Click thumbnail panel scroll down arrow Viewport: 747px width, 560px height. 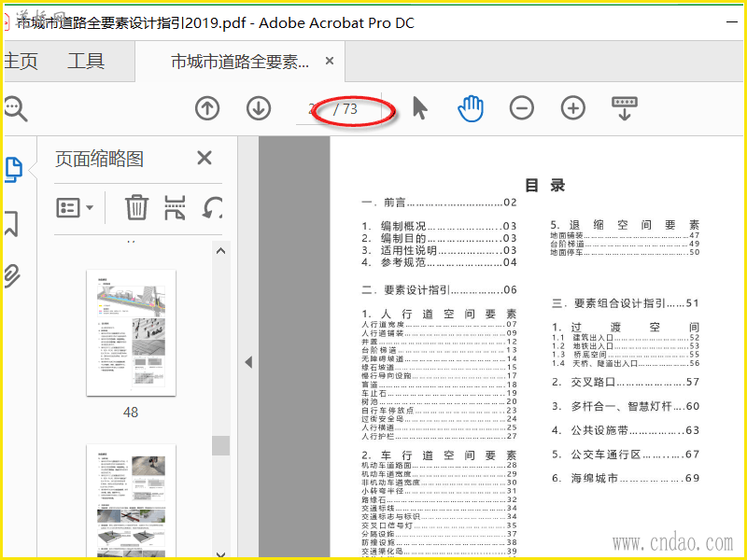220,554
